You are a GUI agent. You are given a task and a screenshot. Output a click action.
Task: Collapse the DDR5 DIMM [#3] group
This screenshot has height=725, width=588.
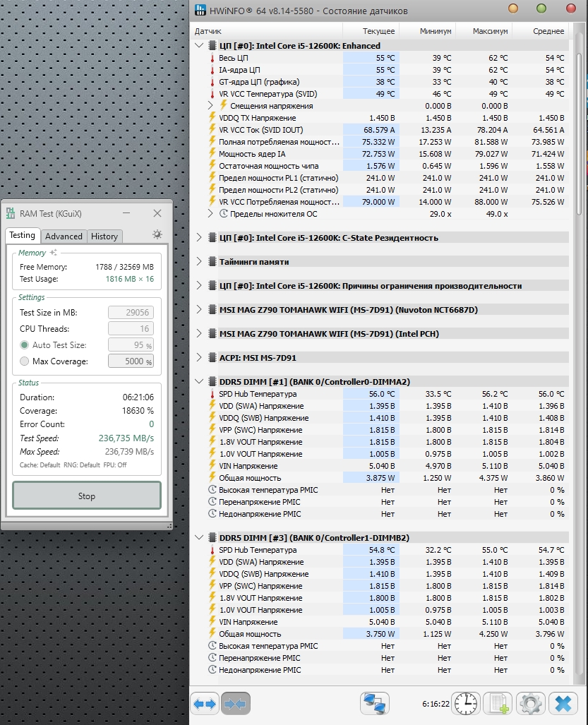pyautogui.click(x=199, y=538)
